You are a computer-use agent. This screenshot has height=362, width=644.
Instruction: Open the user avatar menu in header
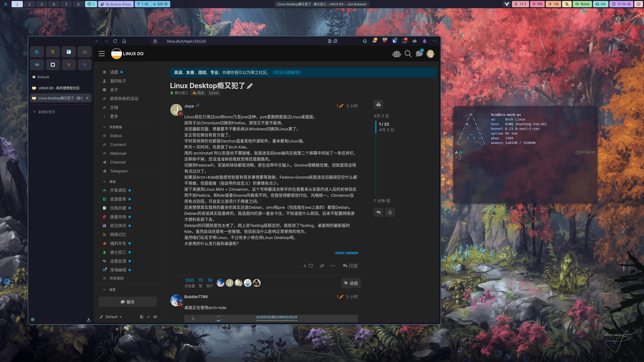[431, 54]
